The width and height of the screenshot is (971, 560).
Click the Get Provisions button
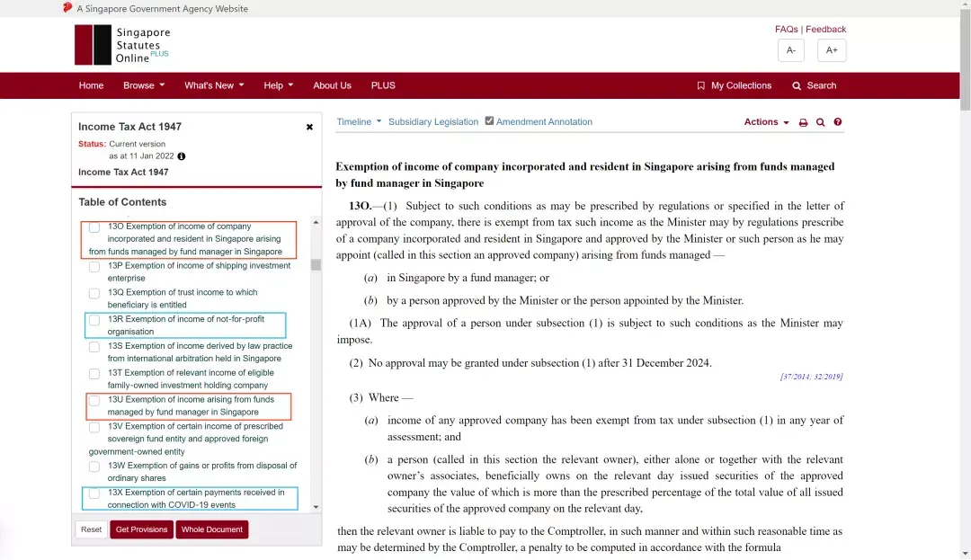click(142, 529)
